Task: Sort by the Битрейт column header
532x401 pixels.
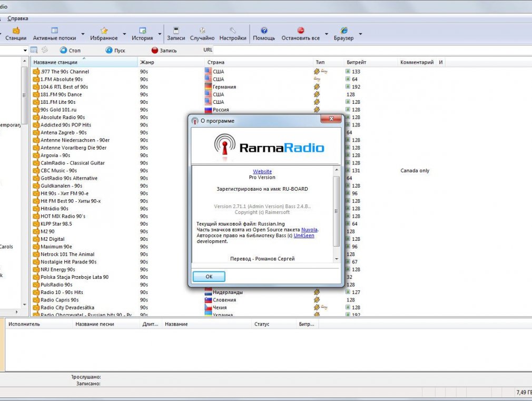Action: point(370,62)
